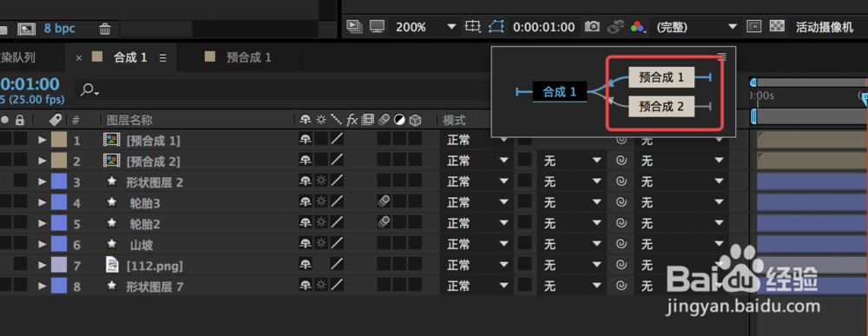The image size is (868, 336).
Task: Open parent dropdown for 轮胎3 layer
Action: [681, 202]
